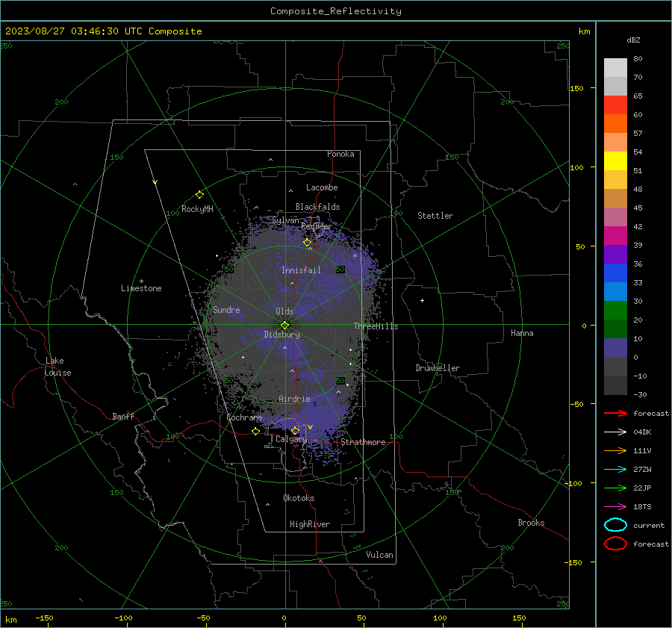The width and height of the screenshot is (672, 628).
Task: Click the Vulcan label
Action: (x=380, y=555)
